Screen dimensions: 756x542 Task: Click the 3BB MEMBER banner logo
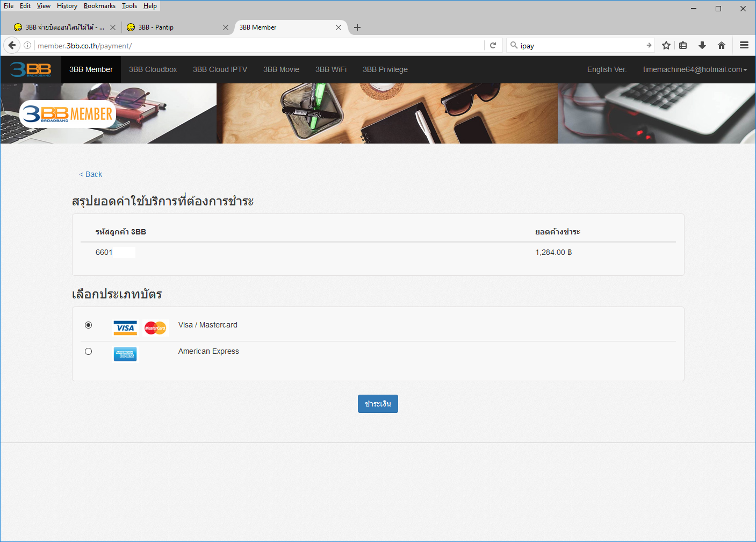pyautogui.click(x=68, y=114)
